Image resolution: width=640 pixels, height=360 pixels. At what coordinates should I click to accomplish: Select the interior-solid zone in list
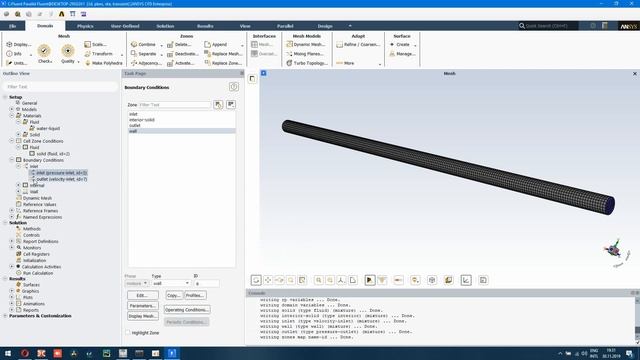182,120
